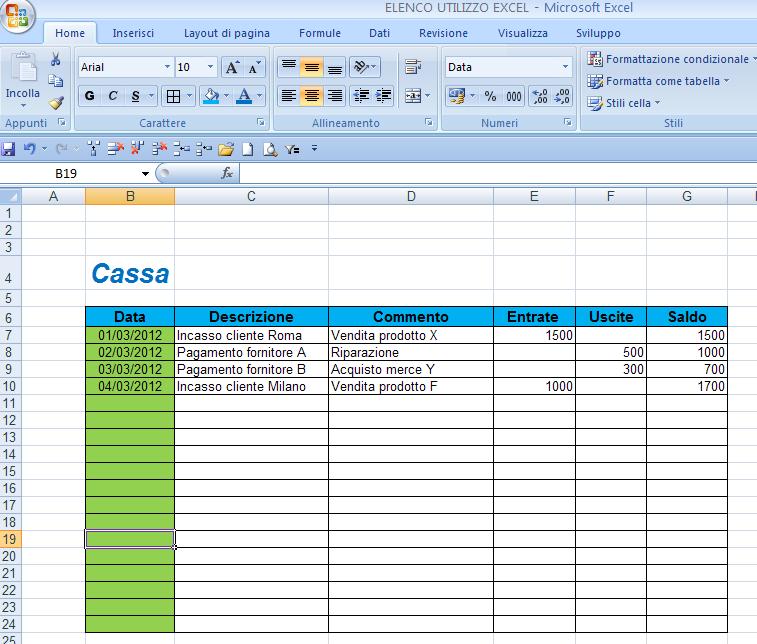Toggle right text alignment
Image resolution: width=757 pixels, height=644 pixels.
335,96
